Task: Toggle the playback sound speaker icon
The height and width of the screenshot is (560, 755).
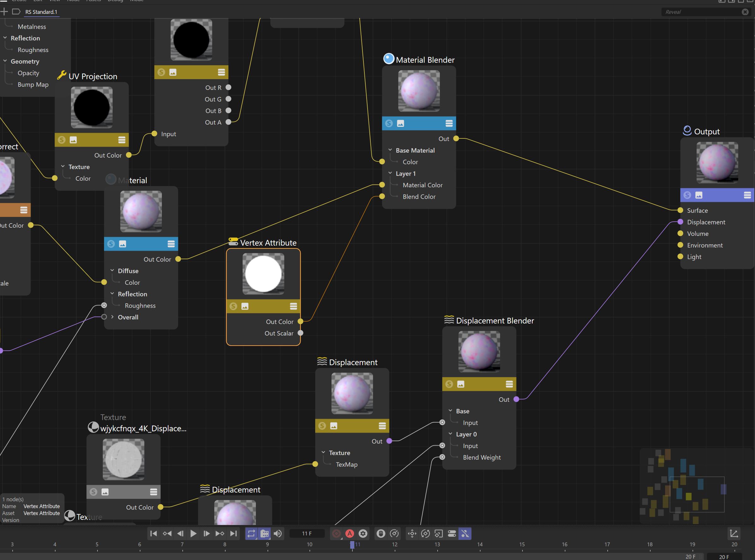Action: pyautogui.click(x=277, y=534)
